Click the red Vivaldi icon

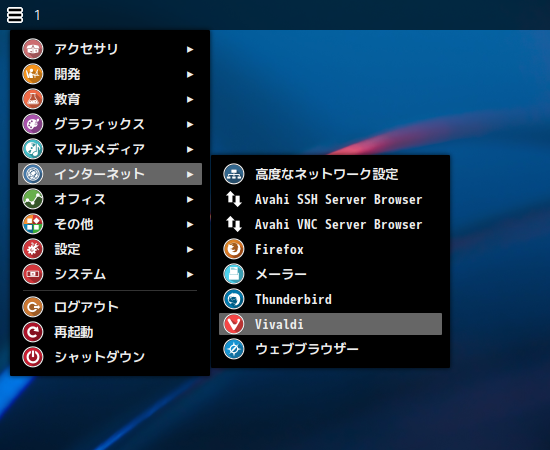pyautogui.click(x=234, y=324)
